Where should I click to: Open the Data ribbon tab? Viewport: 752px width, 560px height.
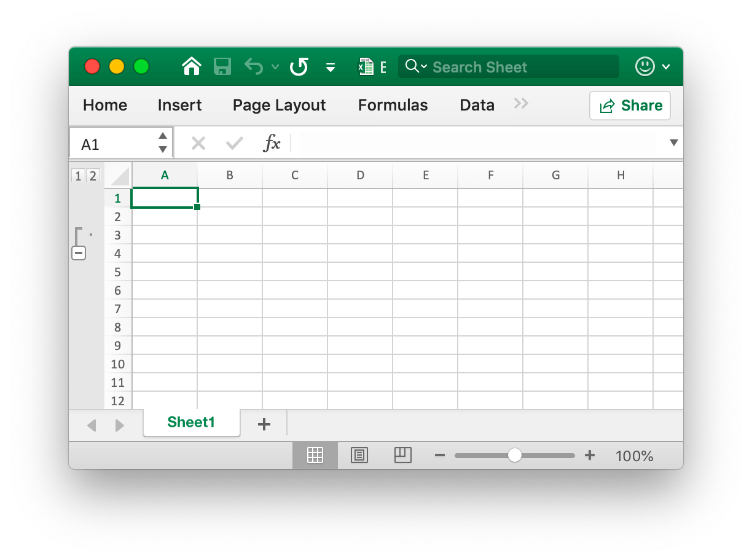(477, 105)
